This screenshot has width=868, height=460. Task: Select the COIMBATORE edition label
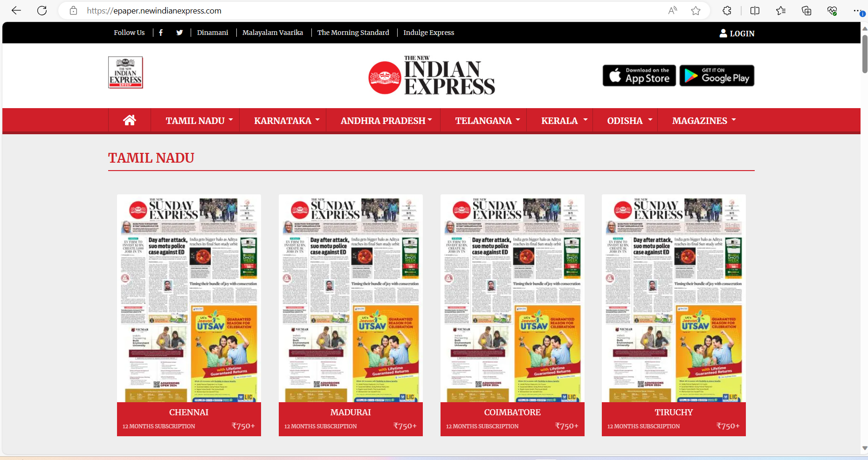(512, 412)
